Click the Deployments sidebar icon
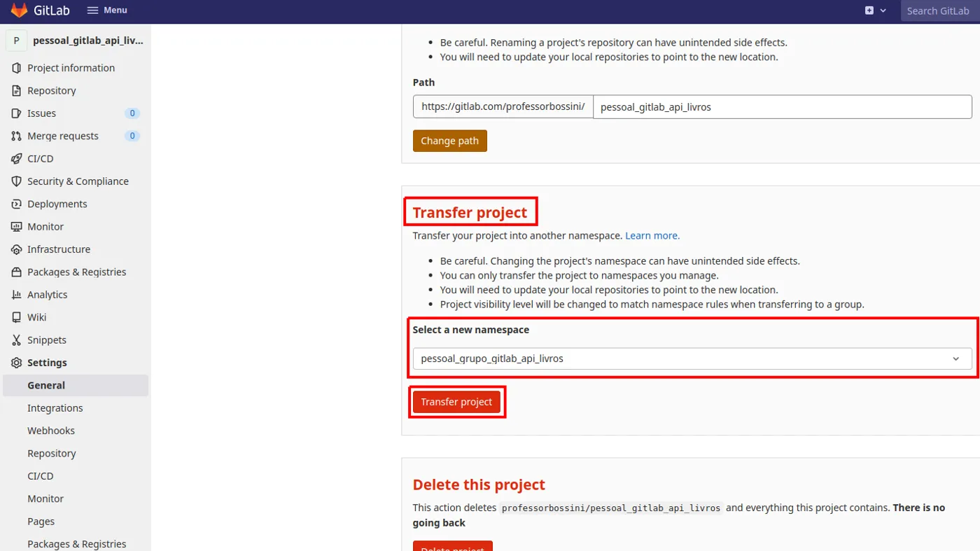Viewport: 980px width, 551px height. click(x=17, y=204)
